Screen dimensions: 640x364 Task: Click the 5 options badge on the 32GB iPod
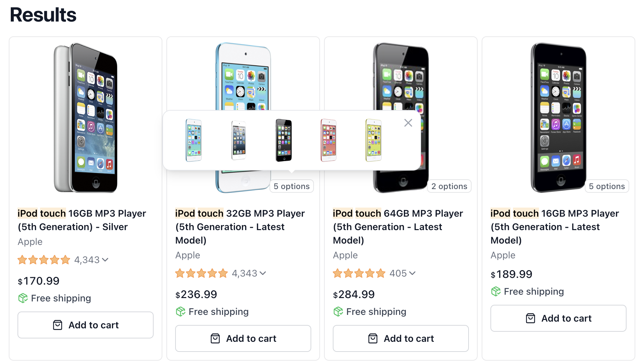click(x=291, y=186)
